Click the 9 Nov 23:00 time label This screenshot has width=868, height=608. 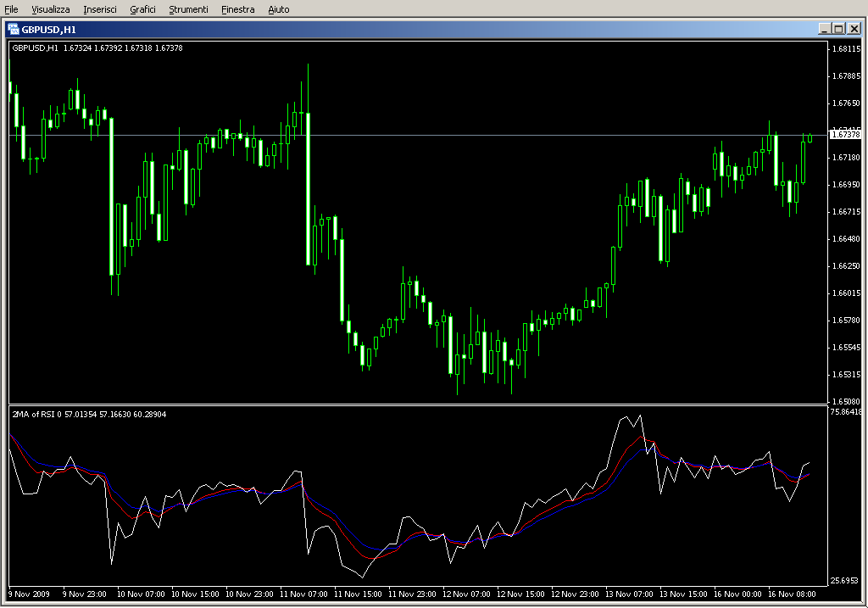(x=84, y=594)
